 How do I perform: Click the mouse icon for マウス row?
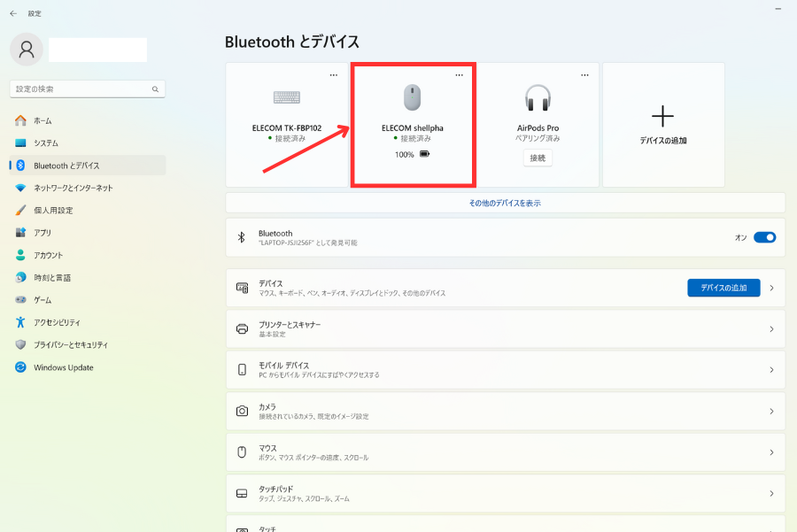[x=242, y=452]
